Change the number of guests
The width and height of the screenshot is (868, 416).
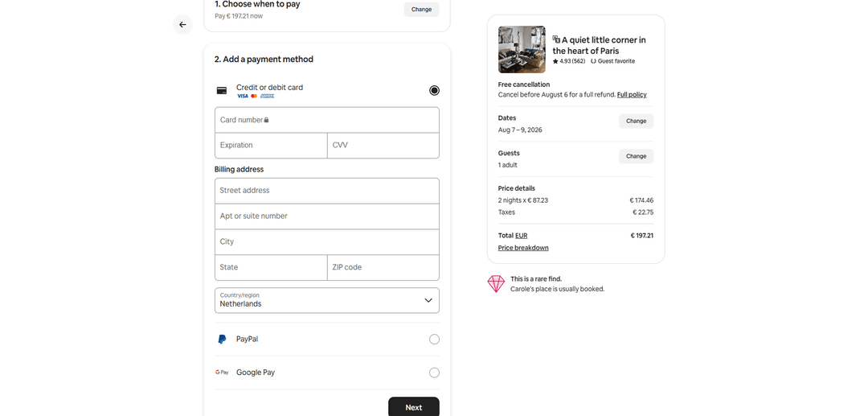(636, 156)
